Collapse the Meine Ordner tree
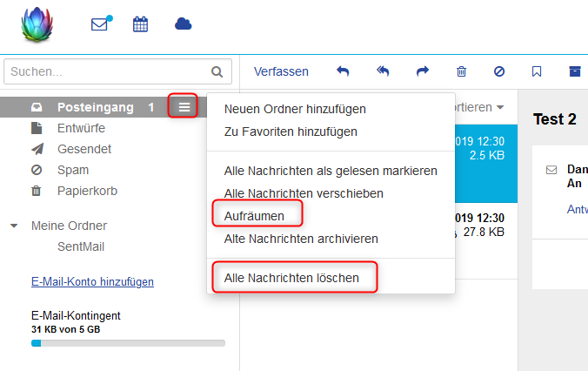This screenshot has width=588, height=371. [14, 226]
